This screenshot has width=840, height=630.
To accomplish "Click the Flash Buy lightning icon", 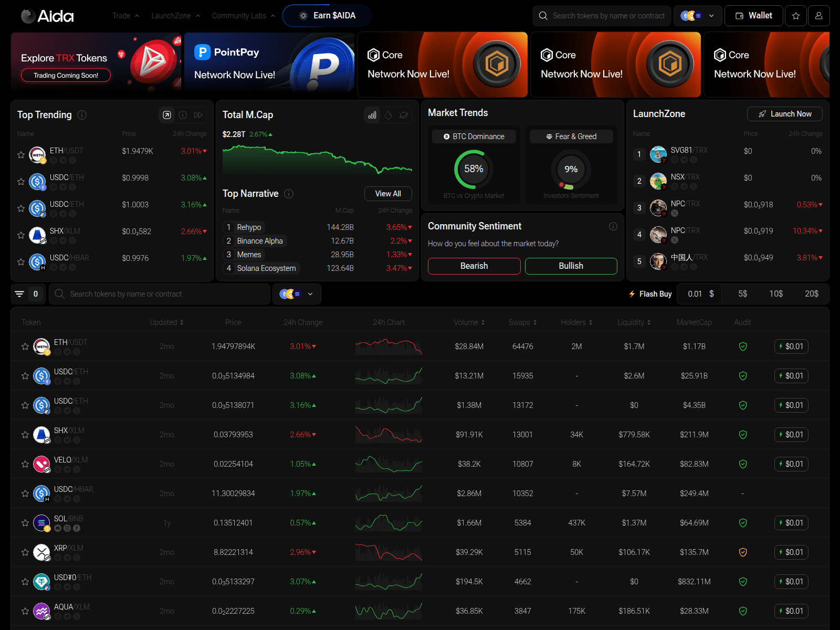I will point(632,294).
